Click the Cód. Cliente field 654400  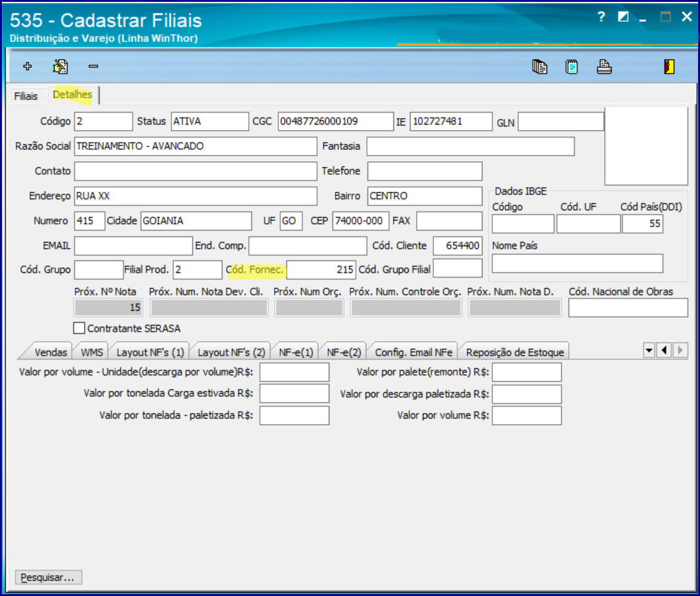click(458, 246)
